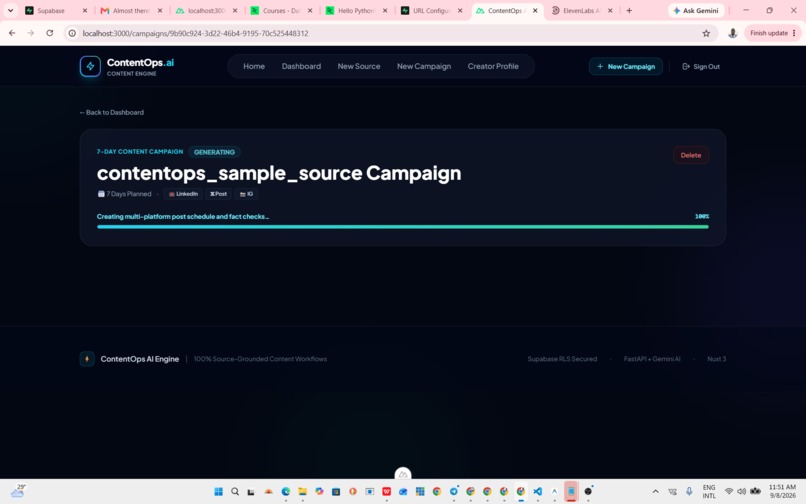Click the taskbar microphone icon
Image resolution: width=806 pixels, height=504 pixels.
click(x=689, y=492)
